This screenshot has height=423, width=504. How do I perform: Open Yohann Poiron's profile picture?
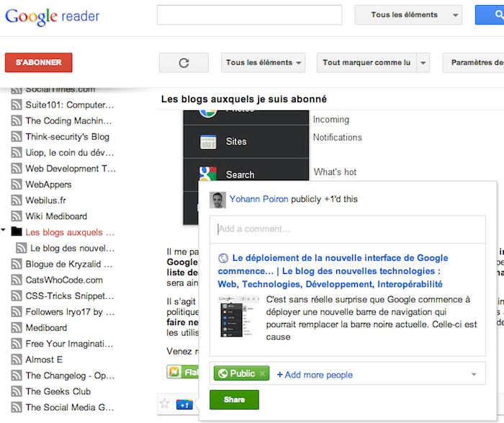click(x=217, y=200)
